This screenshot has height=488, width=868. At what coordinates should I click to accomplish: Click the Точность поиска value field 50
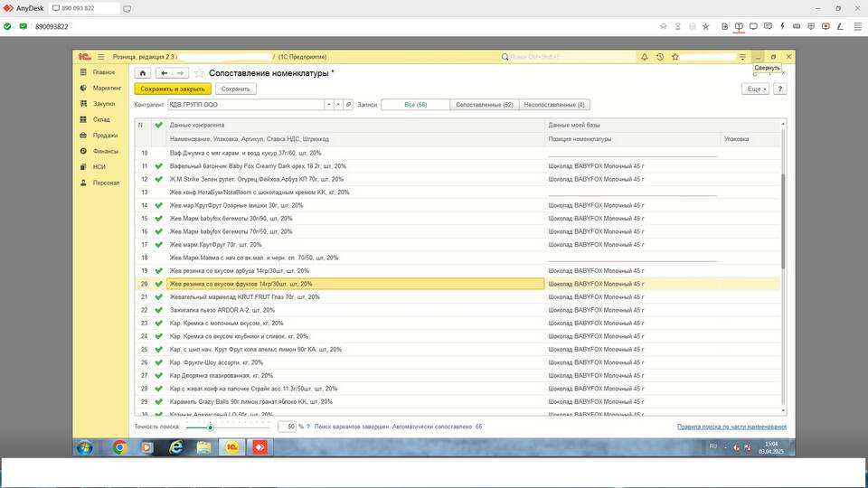tap(287, 427)
